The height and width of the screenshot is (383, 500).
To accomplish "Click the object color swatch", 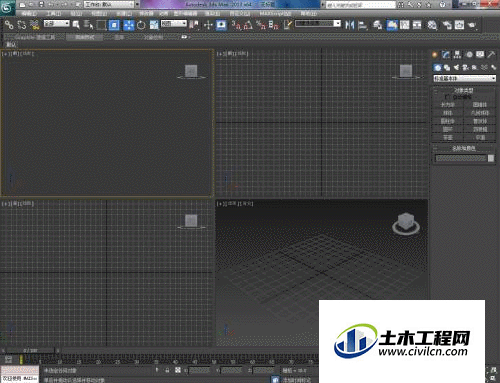I will pos(491,158).
